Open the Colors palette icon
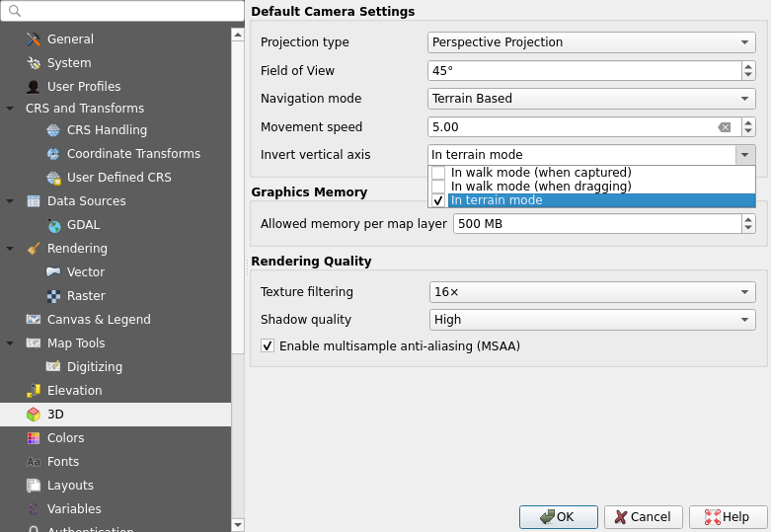This screenshot has height=532, width=771. pyautogui.click(x=34, y=438)
